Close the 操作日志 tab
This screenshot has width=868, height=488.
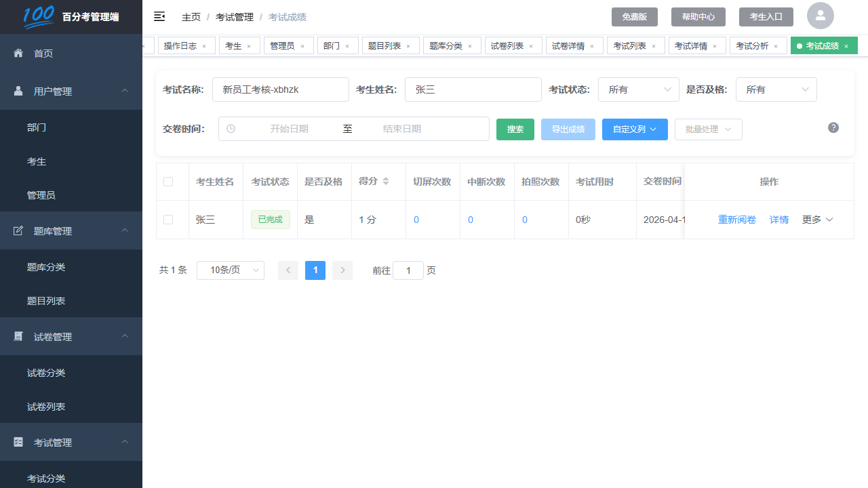click(x=204, y=46)
